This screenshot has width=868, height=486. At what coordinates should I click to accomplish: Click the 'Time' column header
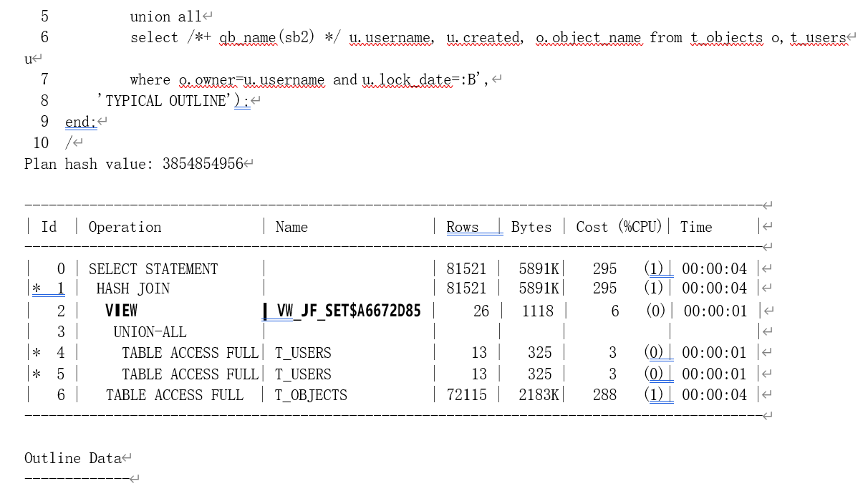pos(696,227)
